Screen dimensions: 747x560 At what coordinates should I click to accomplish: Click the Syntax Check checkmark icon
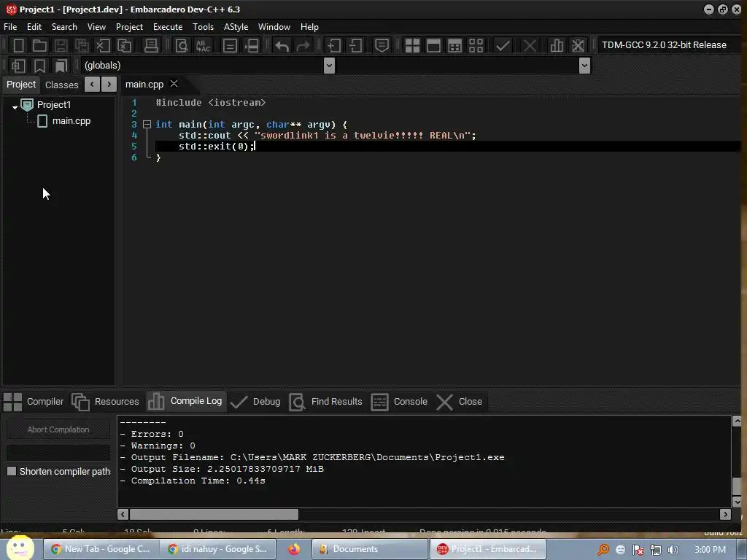(503, 46)
